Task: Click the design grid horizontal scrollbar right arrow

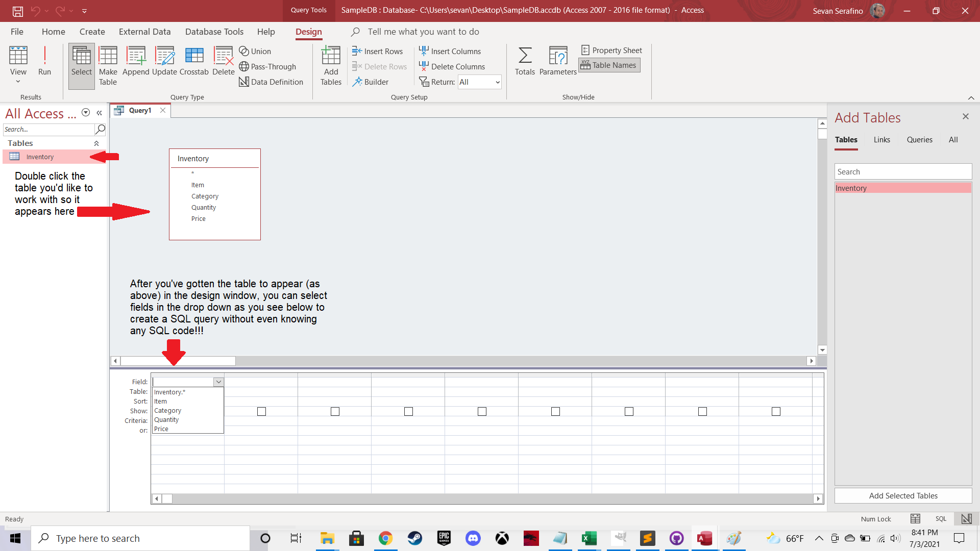Action: point(818,499)
